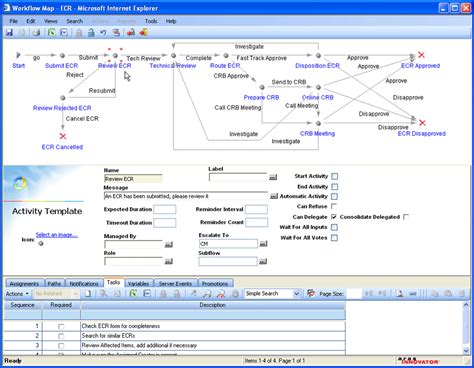Click the green Excel export icon in top toolbar

[51, 32]
